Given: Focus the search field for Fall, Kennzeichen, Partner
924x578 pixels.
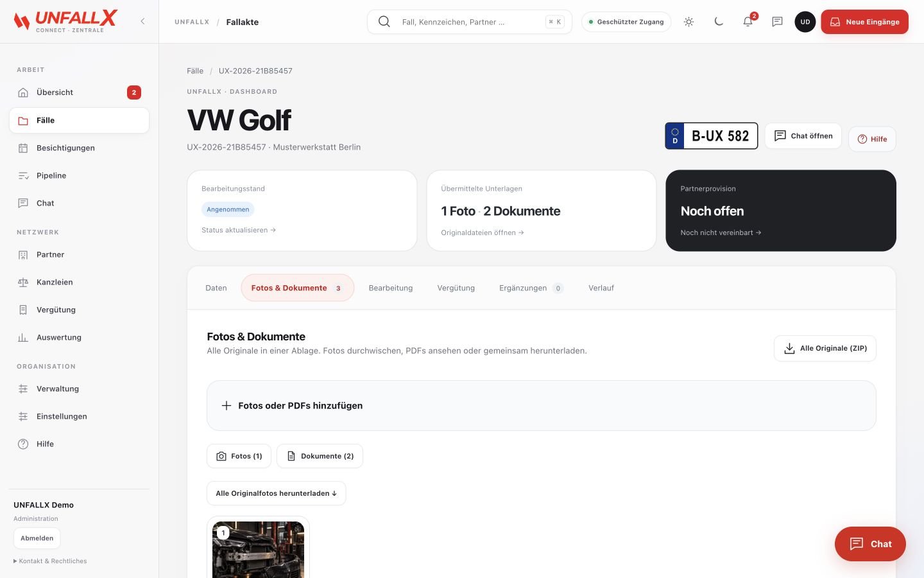Looking at the screenshot, I should [x=469, y=22].
